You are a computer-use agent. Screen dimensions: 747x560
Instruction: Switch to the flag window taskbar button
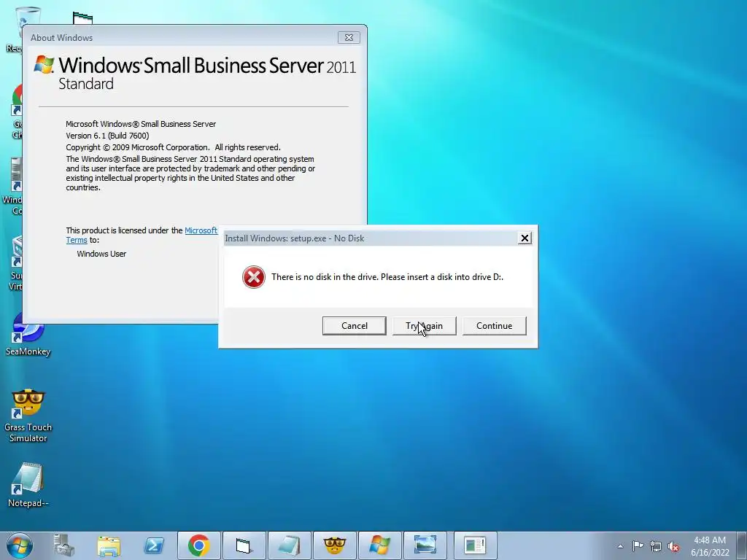click(x=244, y=545)
